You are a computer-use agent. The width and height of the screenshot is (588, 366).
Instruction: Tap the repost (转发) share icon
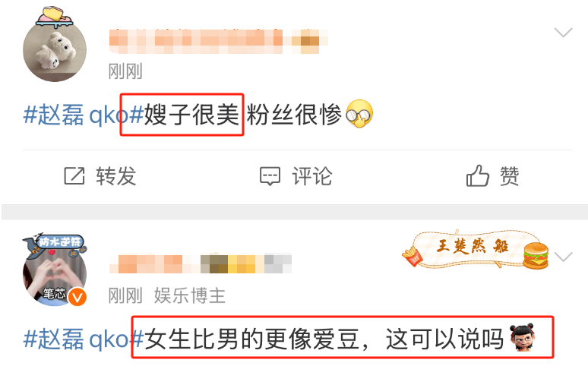pos(74,176)
